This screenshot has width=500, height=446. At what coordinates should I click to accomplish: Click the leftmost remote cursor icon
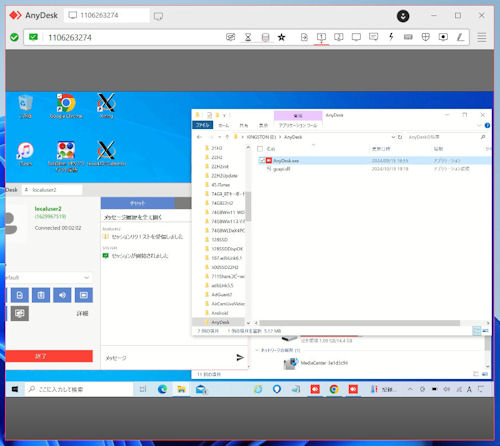pyautogui.click(x=231, y=37)
